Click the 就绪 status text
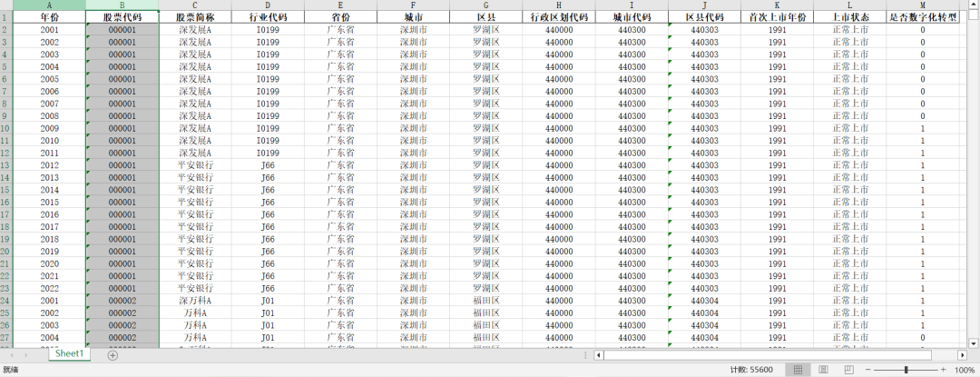The image size is (980, 377). tap(11, 370)
